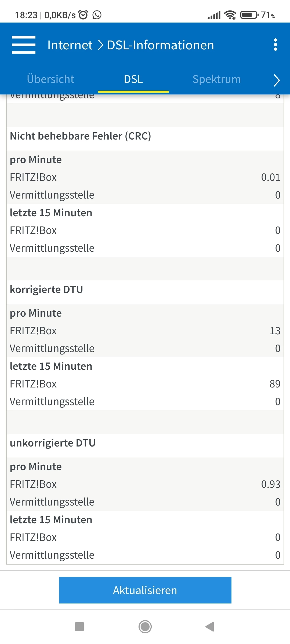Viewport: 290px width, 644px height.
Task: Open the three-dot overflow menu
Action: 275,45
